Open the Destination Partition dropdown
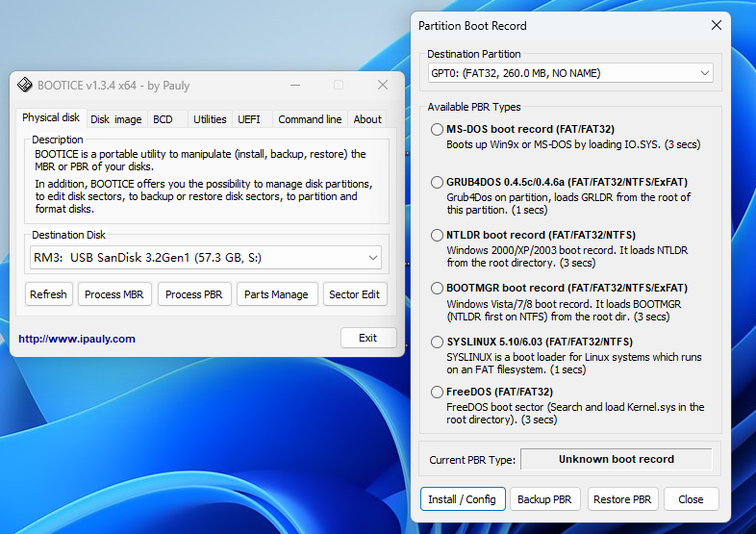The height and width of the screenshot is (534, 756). (x=570, y=73)
